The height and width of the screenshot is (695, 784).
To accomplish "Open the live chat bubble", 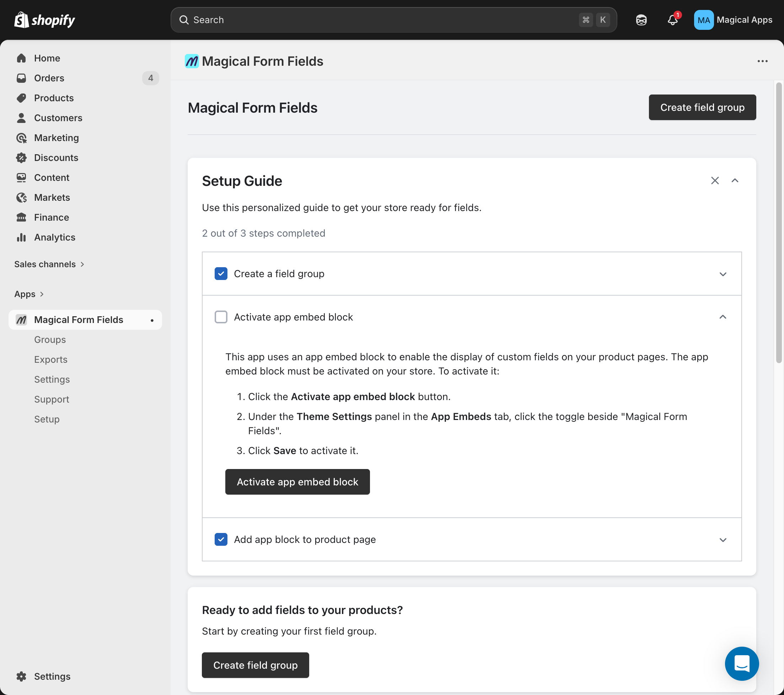I will 741,664.
